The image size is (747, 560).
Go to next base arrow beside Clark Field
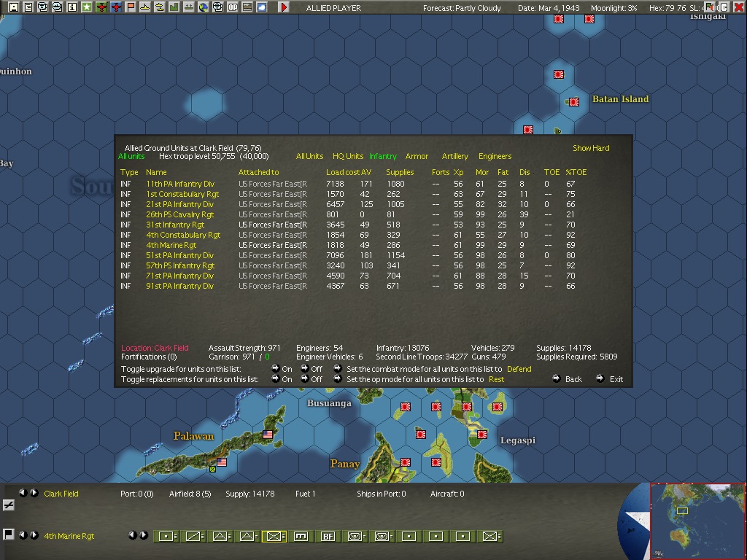[x=34, y=493]
